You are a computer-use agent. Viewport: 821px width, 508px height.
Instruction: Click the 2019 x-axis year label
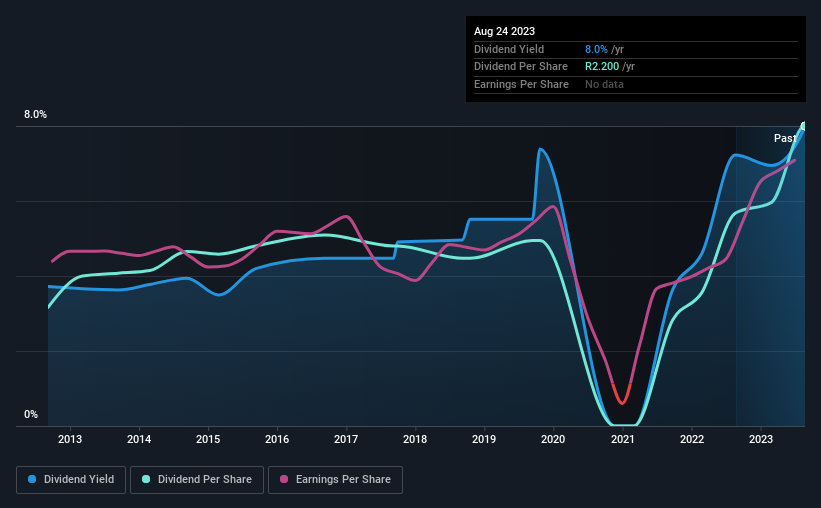coord(484,439)
